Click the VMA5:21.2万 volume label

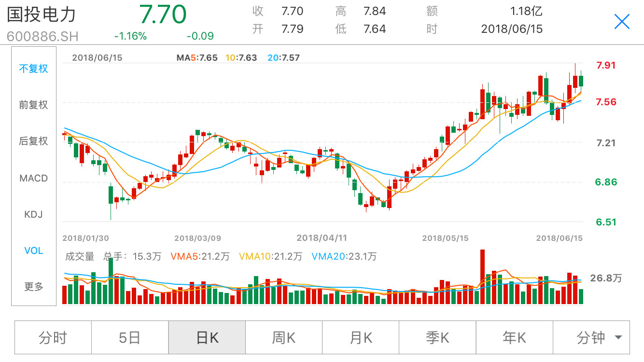pyautogui.click(x=200, y=257)
